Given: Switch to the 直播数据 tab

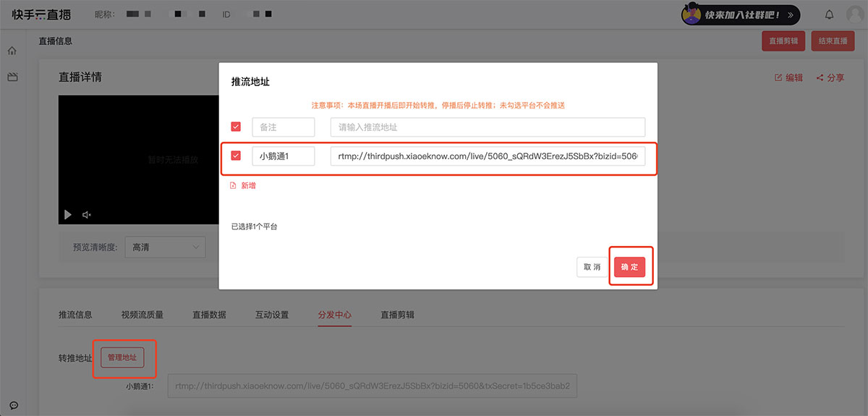Looking at the screenshot, I should (209, 315).
